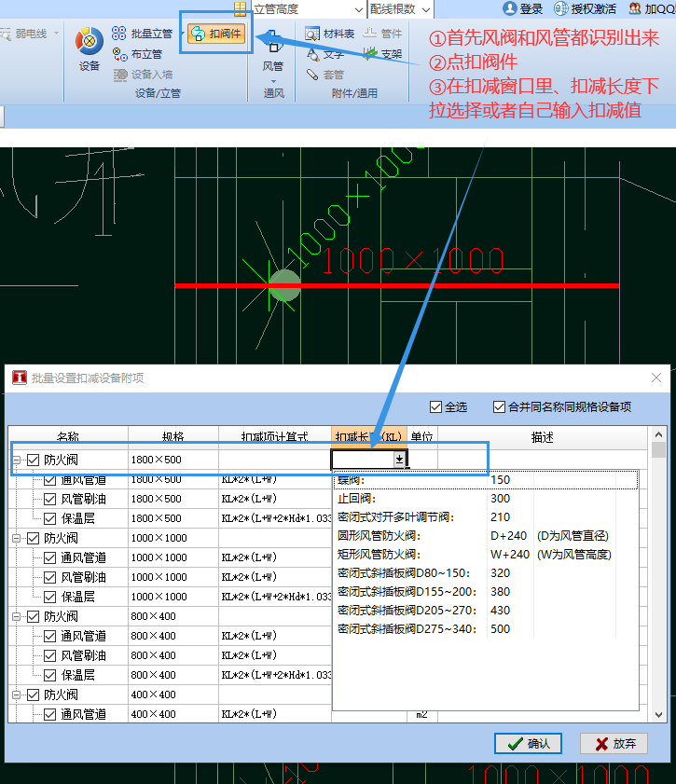
Task: Click the 登录 account icon
Action: pyautogui.click(x=523, y=8)
